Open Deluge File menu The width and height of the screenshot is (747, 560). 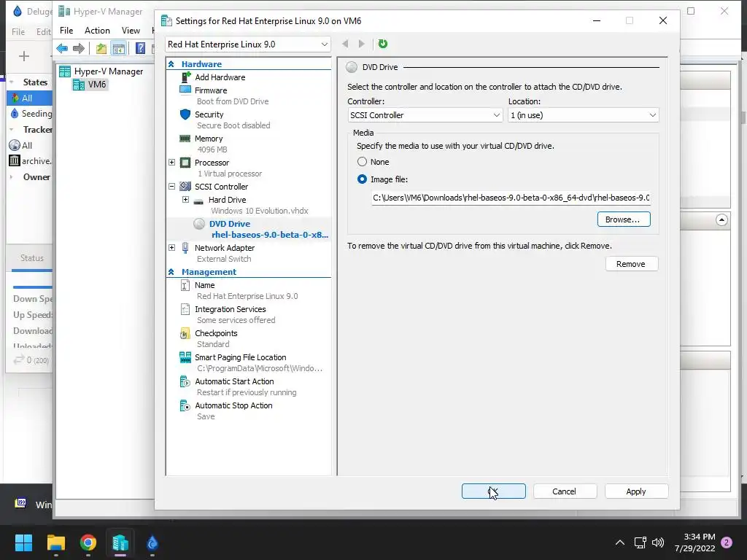pyautogui.click(x=18, y=32)
